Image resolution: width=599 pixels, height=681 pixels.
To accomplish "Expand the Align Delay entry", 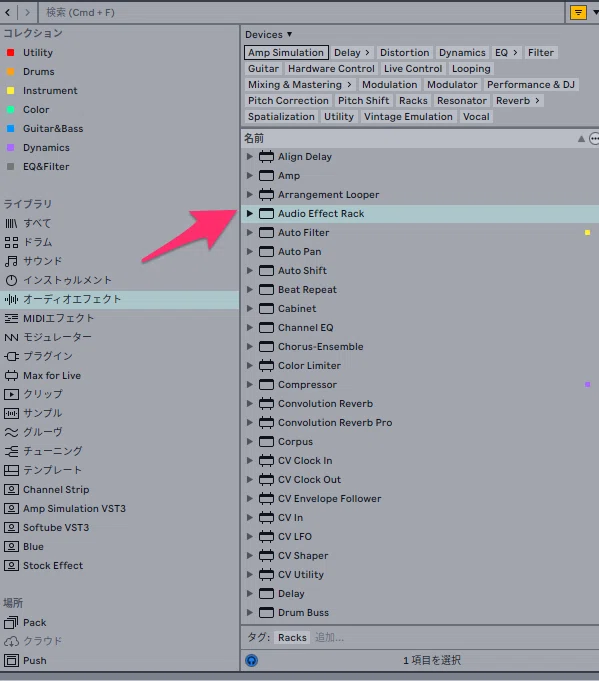I will (249, 156).
